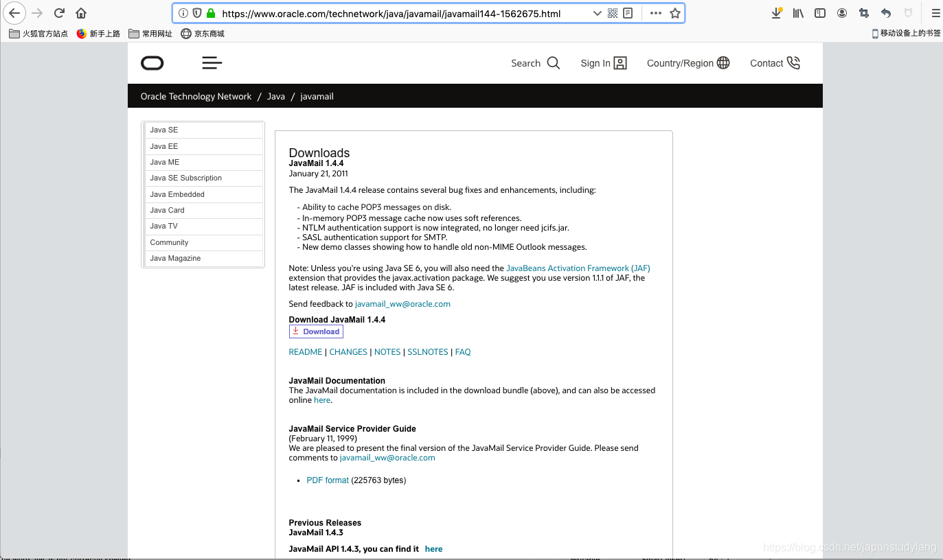Open 移动设备上的书签 mobile bookmarks
This screenshot has height=560, width=943.
(906, 33)
